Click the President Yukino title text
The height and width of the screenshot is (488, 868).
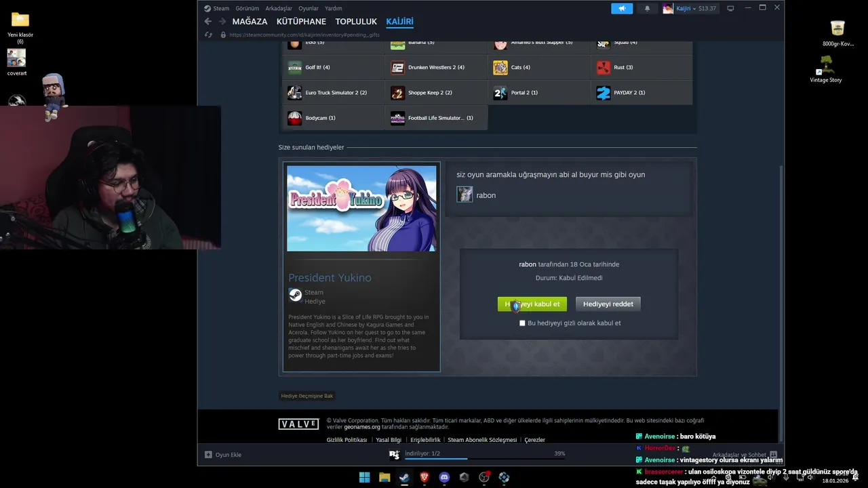[330, 278]
